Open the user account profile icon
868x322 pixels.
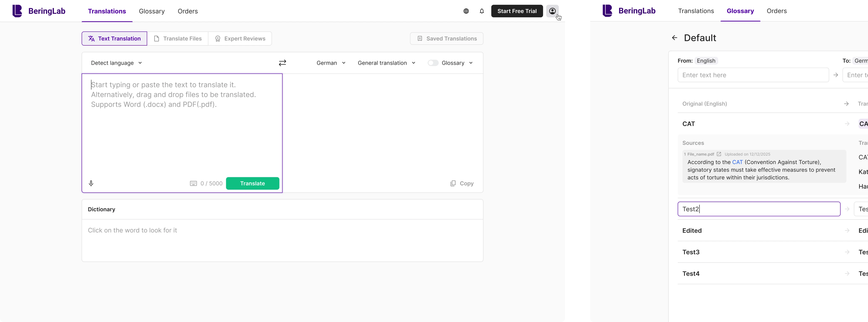[552, 11]
